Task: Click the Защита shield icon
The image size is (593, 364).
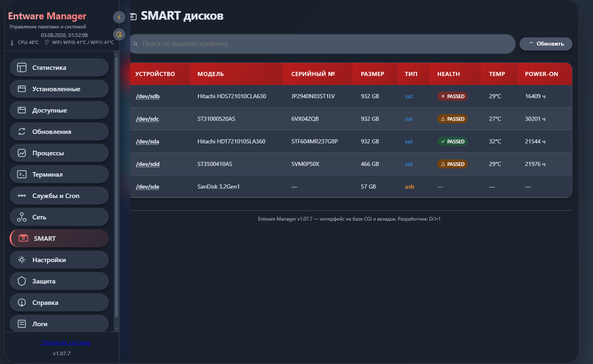Action: (x=22, y=281)
